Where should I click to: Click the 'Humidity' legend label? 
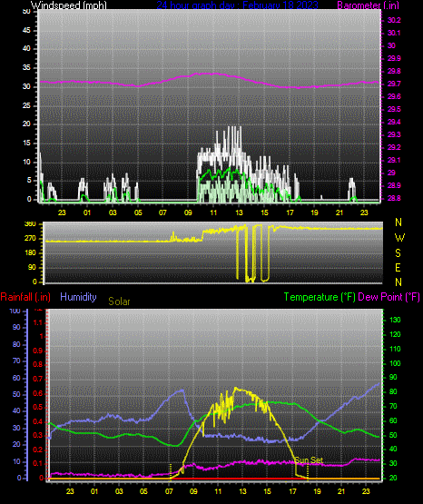click(x=78, y=297)
